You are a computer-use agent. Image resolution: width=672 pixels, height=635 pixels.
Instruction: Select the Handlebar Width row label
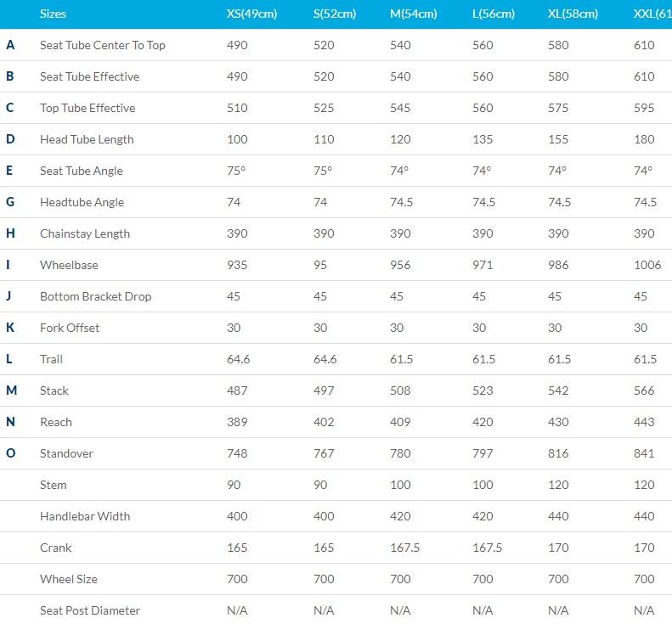coord(85,516)
